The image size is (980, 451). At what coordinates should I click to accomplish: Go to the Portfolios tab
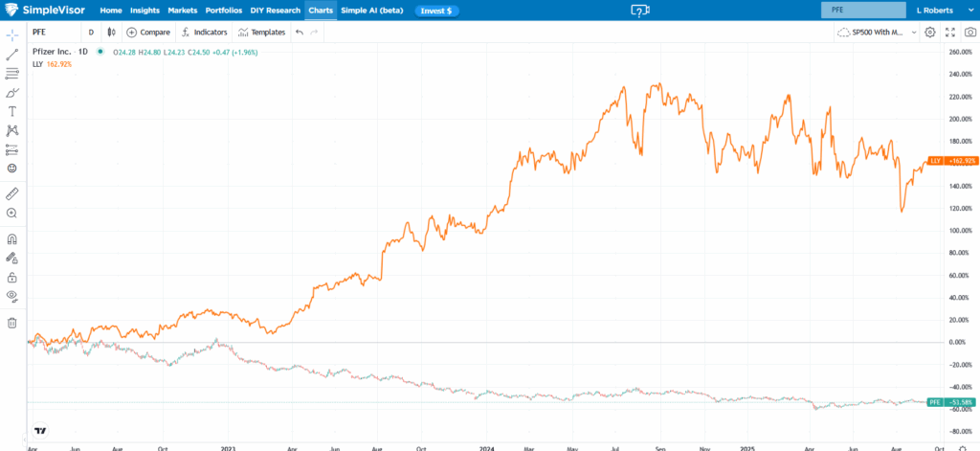click(224, 10)
